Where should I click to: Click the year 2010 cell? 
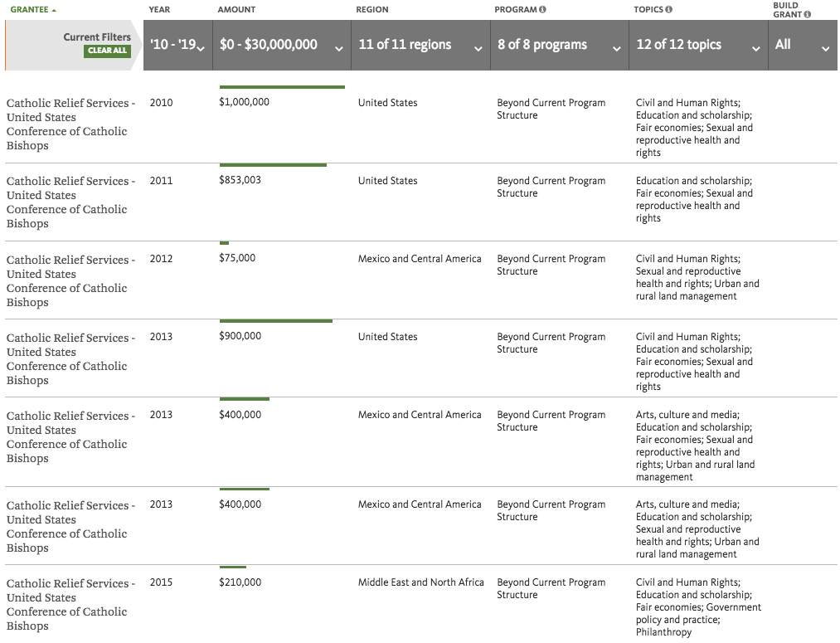[x=161, y=102]
